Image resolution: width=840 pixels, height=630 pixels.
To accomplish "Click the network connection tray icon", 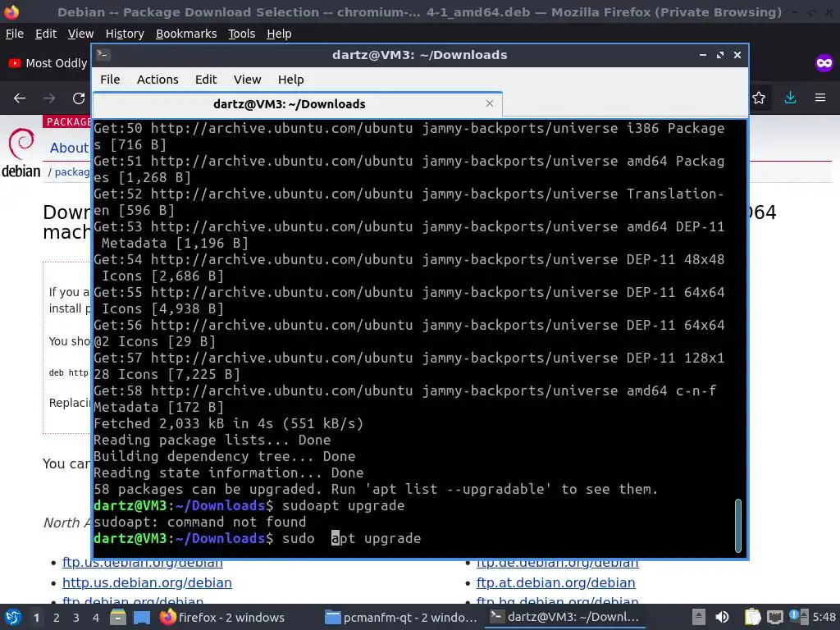I will point(774,617).
